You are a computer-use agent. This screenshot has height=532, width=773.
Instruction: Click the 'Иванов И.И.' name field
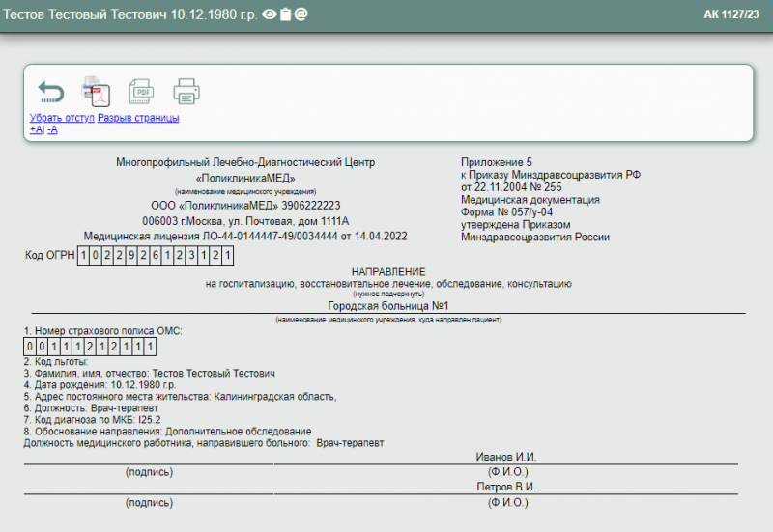pyautogui.click(x=507, y=457)
